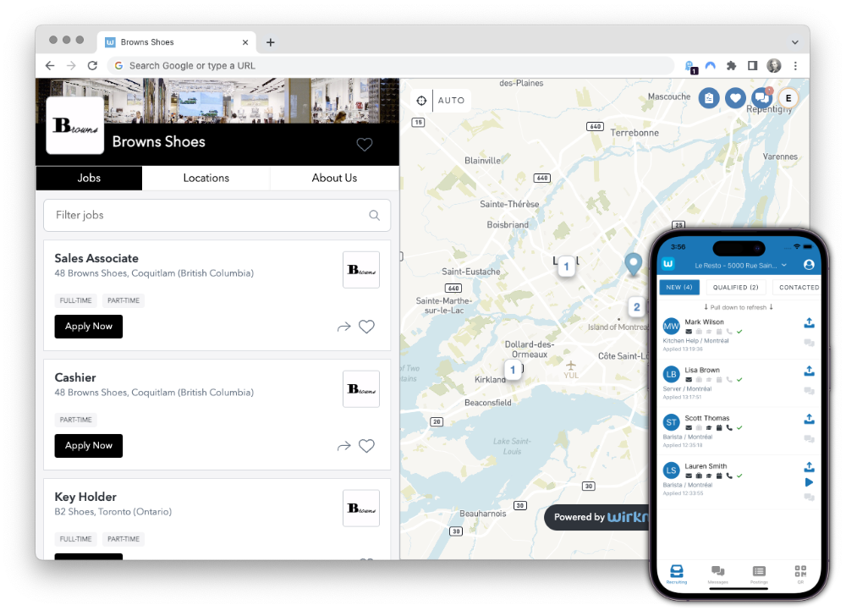Screen dimensions: 846x616
Task: Open the QR tab icon on phone
Action: pos(800,572)
